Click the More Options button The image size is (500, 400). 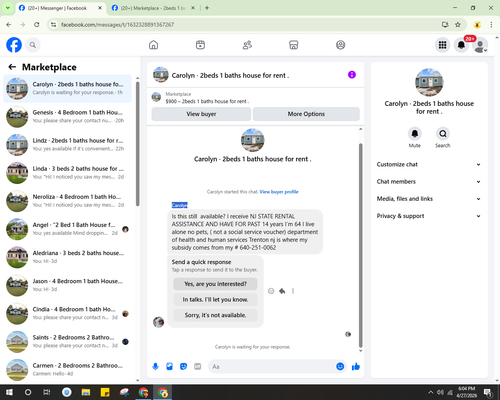[306, 114]
